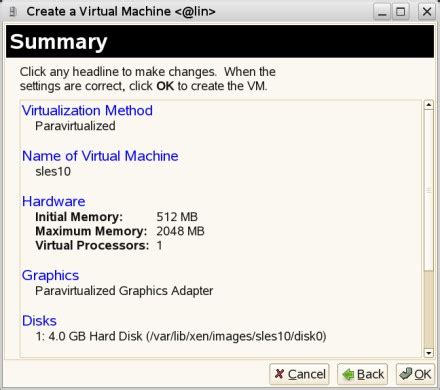Click the scrollbar up arrow
Image resolution: width=440 pixels, height=390 pixels.
429,105
